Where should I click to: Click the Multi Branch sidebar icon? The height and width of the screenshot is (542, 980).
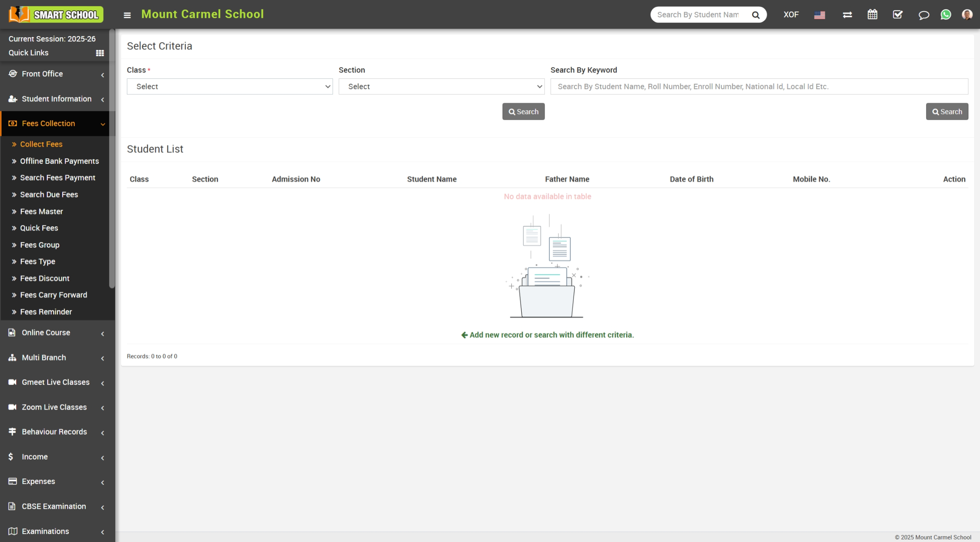tap(12, 357)
